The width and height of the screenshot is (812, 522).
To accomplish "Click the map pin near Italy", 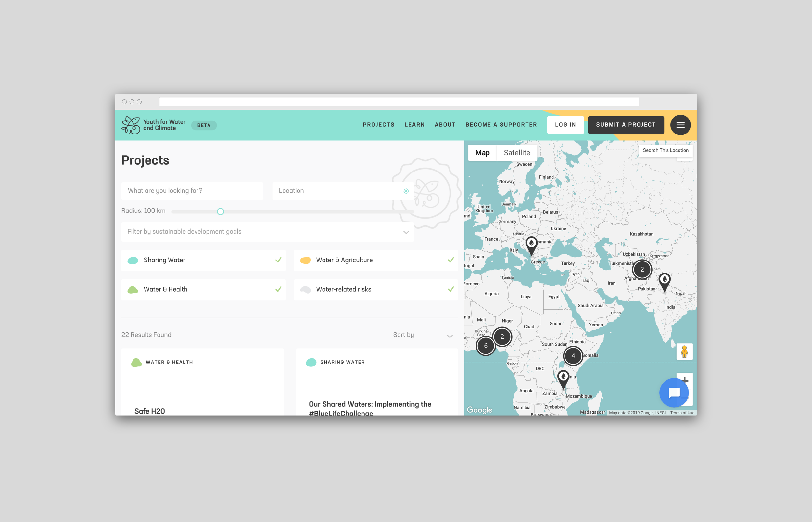I will coord(531,246).
